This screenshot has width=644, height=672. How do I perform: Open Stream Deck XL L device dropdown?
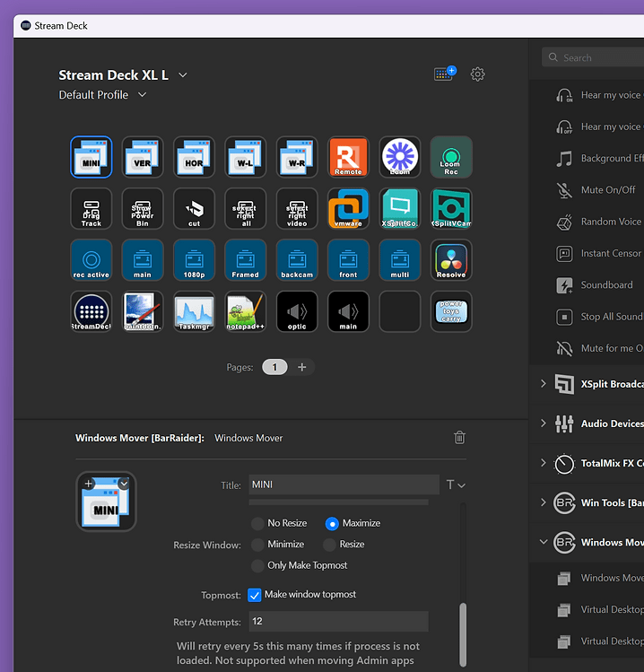coord(183,75)
